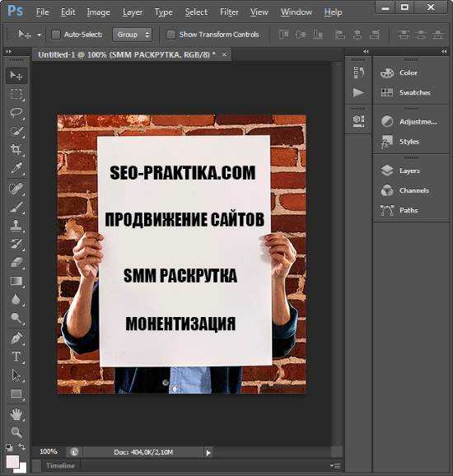The image size is (453, 476).
Task: Select the Path Selection tool
Action: [16, 376]
